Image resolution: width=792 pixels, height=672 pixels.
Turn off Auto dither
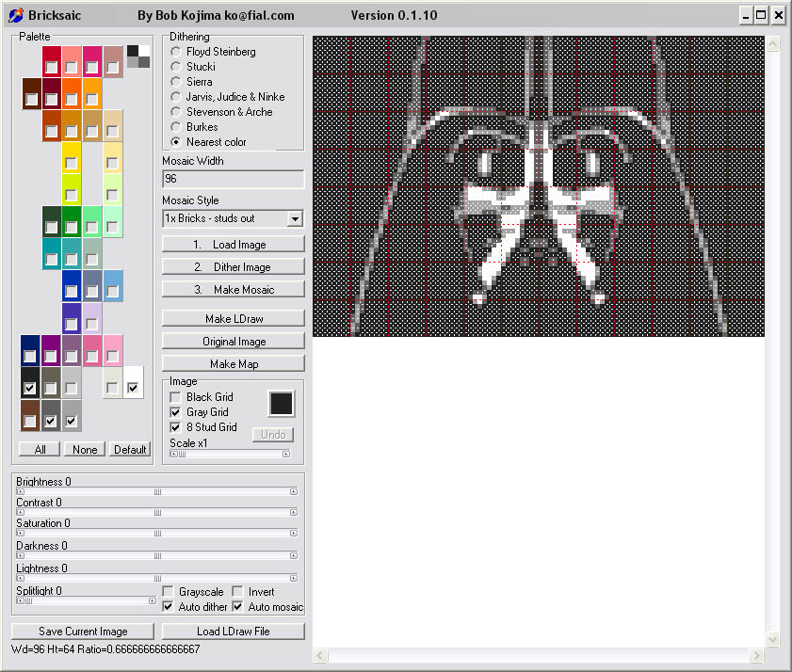pyautogui.click(x=168, y=607)
